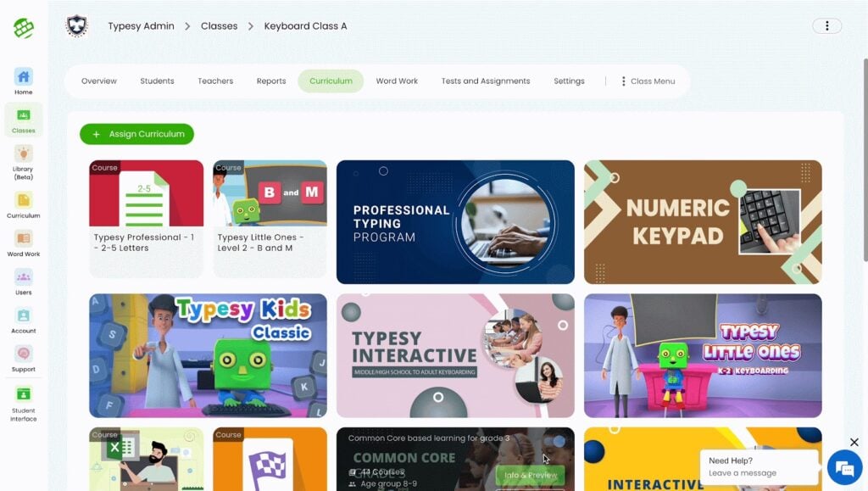This screenshot has width=868, height=491.
Task: Switch to the Students tab
Action: (x=157, y=81)
